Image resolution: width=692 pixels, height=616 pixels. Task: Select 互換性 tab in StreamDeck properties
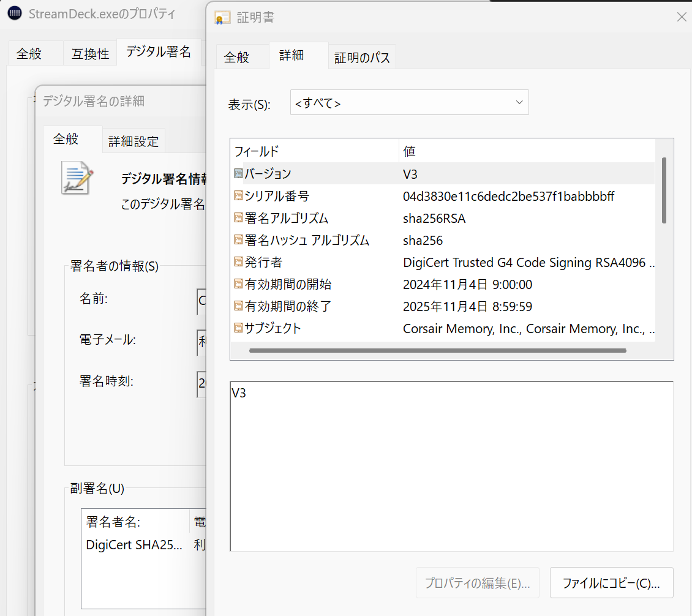pos(91,54)
